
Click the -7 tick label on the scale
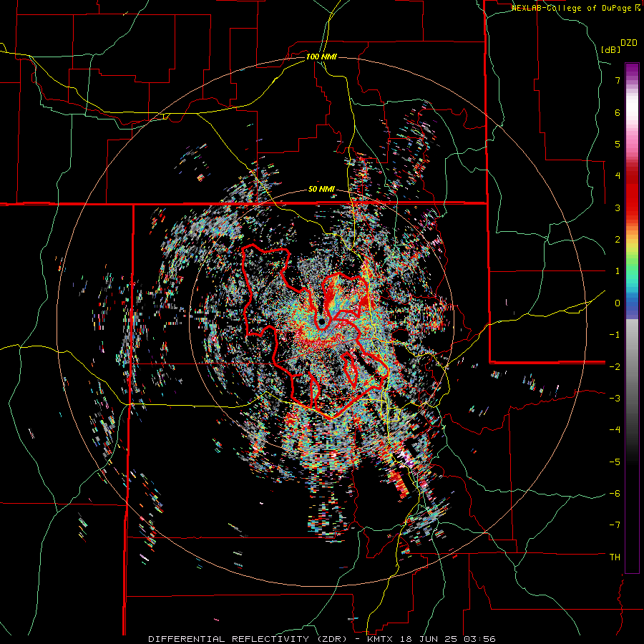point(615,525)
